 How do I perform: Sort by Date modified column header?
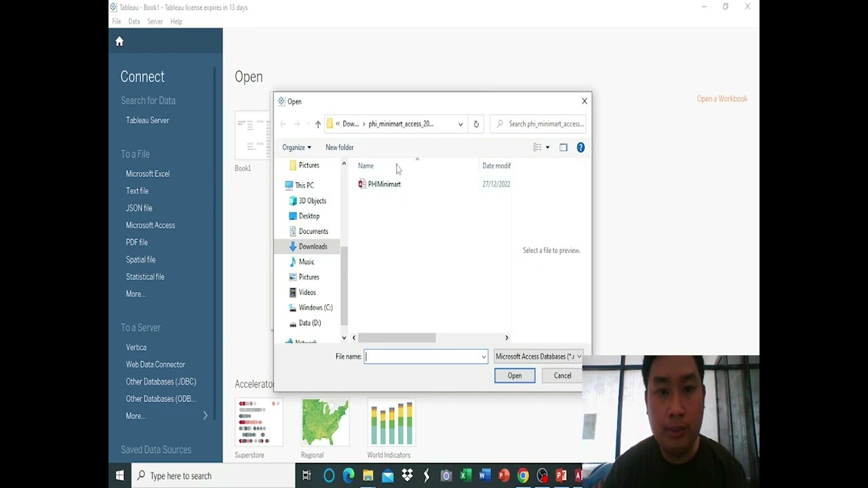tap(496, 165)
